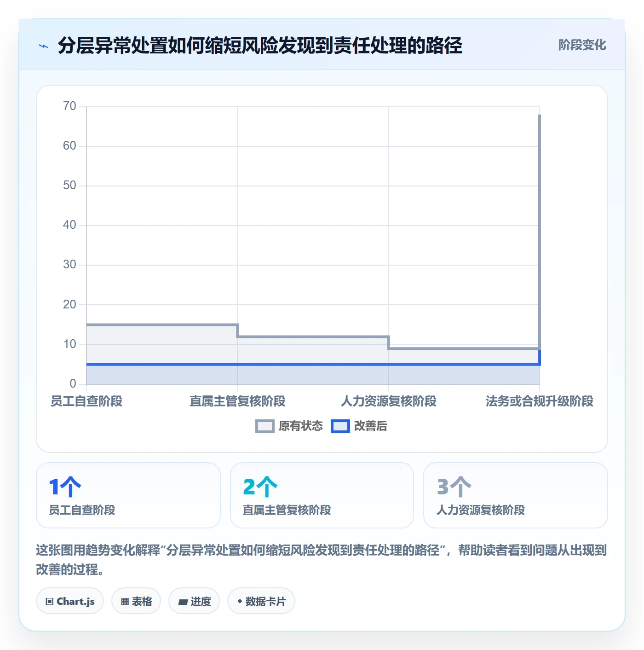Click the 员工自查阶段 x-axis label
The width and height of the screenshot is (644, 650).
(86, 401)
